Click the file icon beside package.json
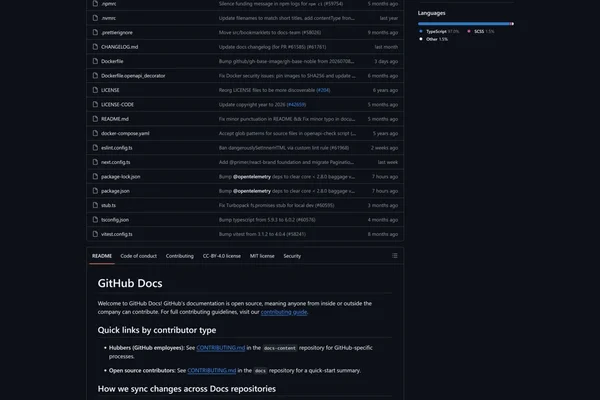 pyautogui.click(x=95, y=191)
